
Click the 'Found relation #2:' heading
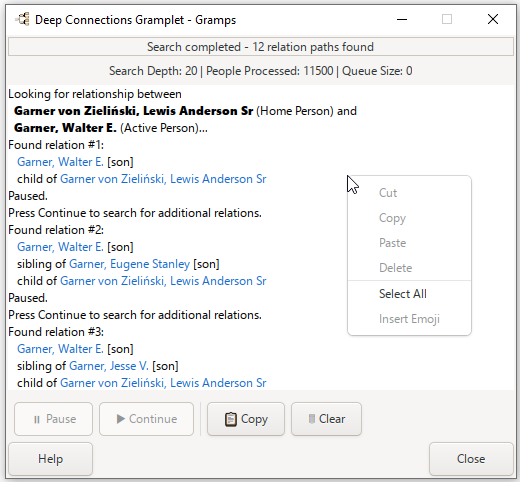(x=56, y=230)
